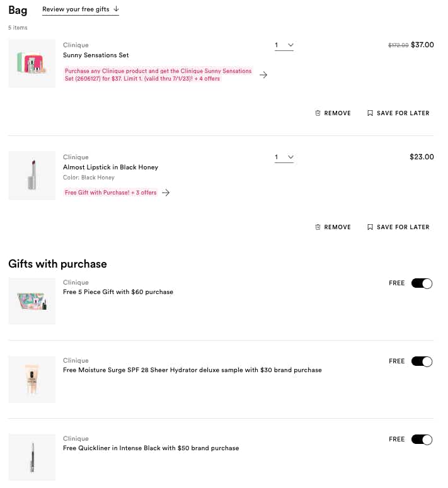The image size is (448, 488).
Task: Click Almost Lipstick product thumbnail
Action: point(32,176)
